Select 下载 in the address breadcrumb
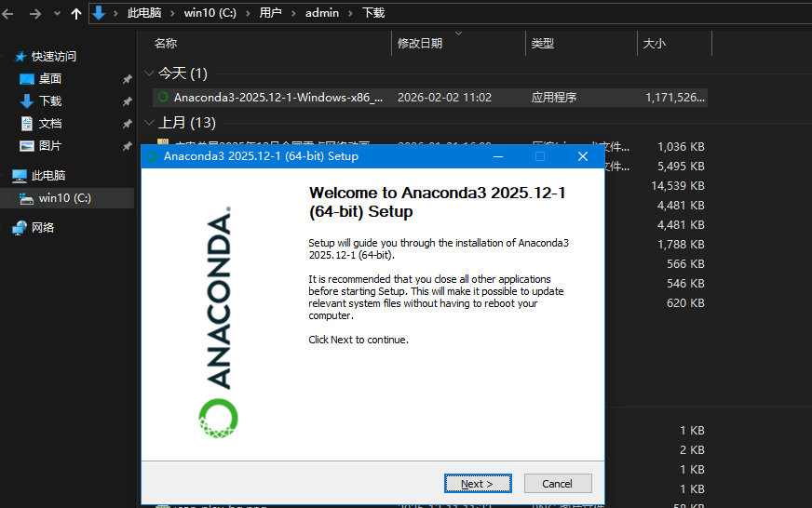The height and width of the screenshot is (508, 812). [x=372, y=13]
